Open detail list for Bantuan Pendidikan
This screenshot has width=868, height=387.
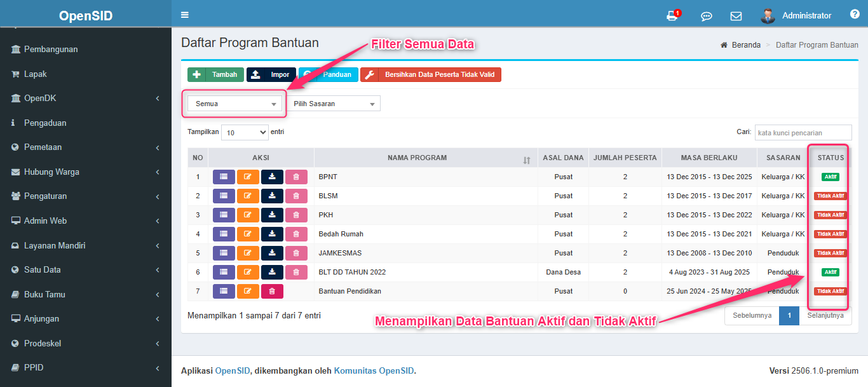point(224,291)
